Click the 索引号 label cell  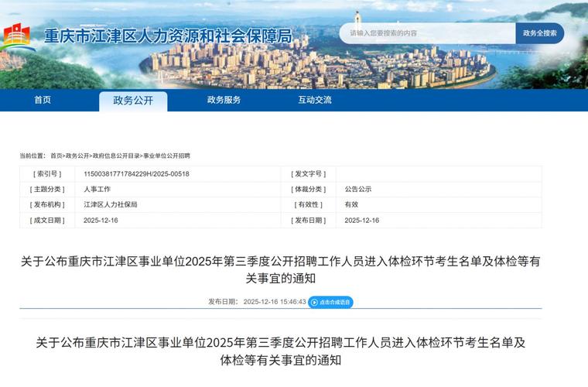47,174
